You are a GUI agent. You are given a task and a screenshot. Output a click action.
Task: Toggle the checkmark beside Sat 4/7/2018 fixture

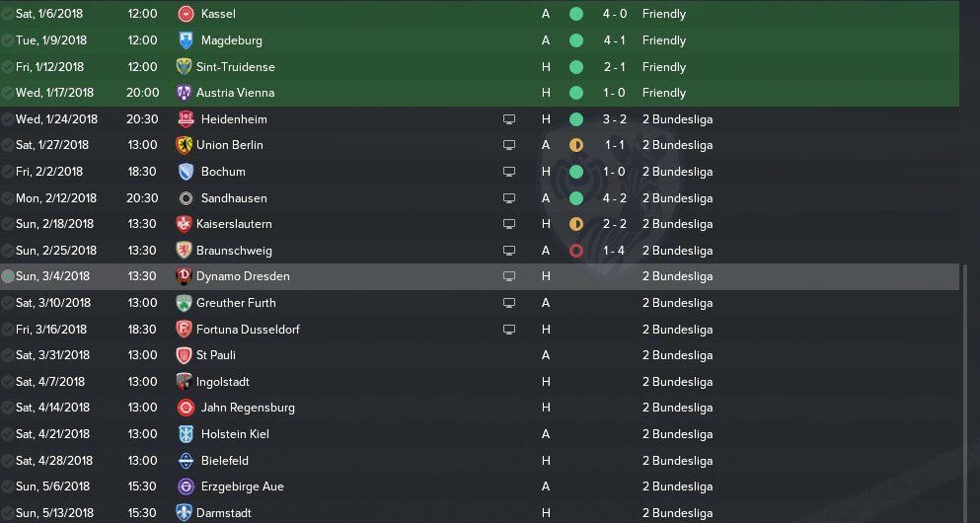point(8,381)
